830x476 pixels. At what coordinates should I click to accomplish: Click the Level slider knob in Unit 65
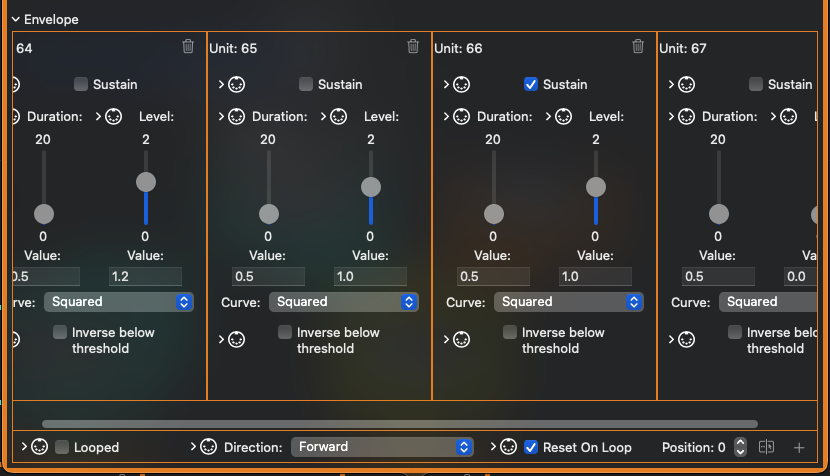(x=371, y=187)
